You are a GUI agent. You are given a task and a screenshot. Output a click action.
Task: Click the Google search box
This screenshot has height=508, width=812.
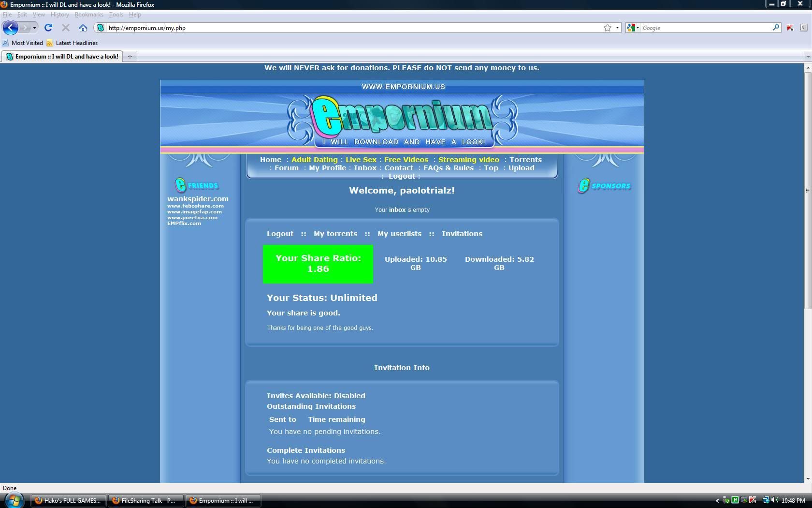click(x=706, y=28)
